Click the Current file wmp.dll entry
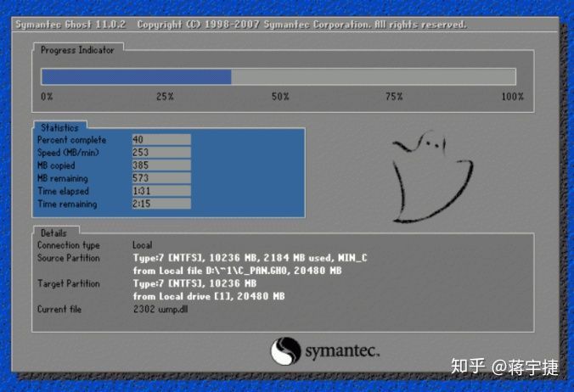Image resolution: width=574 pixels, height=392 pixels. click(159, 310)
